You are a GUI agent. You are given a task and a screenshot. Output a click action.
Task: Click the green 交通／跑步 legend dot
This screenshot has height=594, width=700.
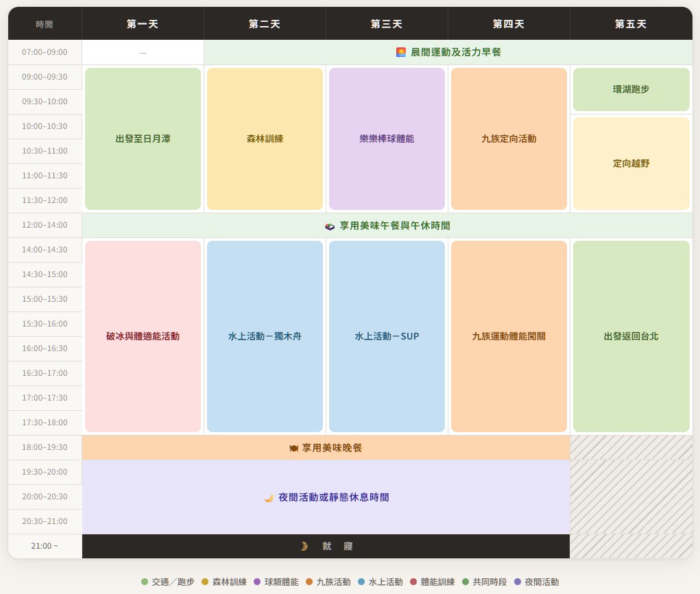(145, 582)
